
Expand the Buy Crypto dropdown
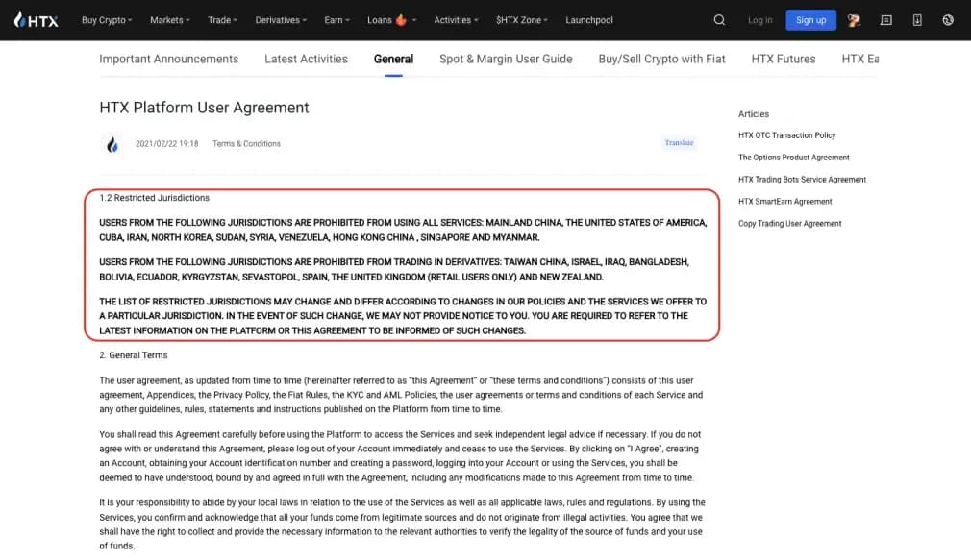click(107, 20)
